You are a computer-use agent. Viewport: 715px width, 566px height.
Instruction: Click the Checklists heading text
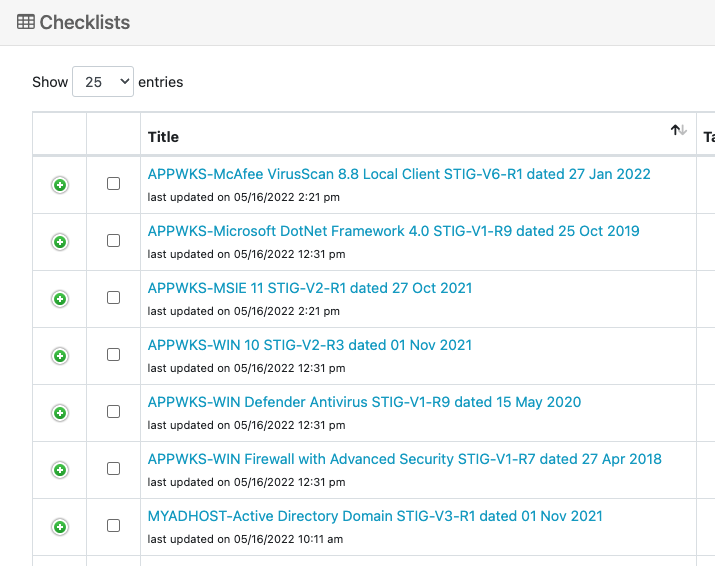85,22
